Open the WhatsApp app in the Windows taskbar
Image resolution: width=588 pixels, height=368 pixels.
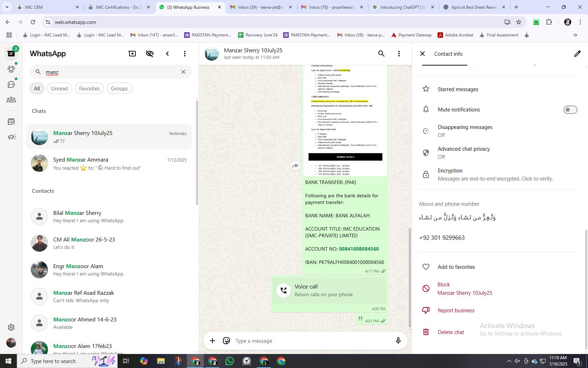pos(230,361)
